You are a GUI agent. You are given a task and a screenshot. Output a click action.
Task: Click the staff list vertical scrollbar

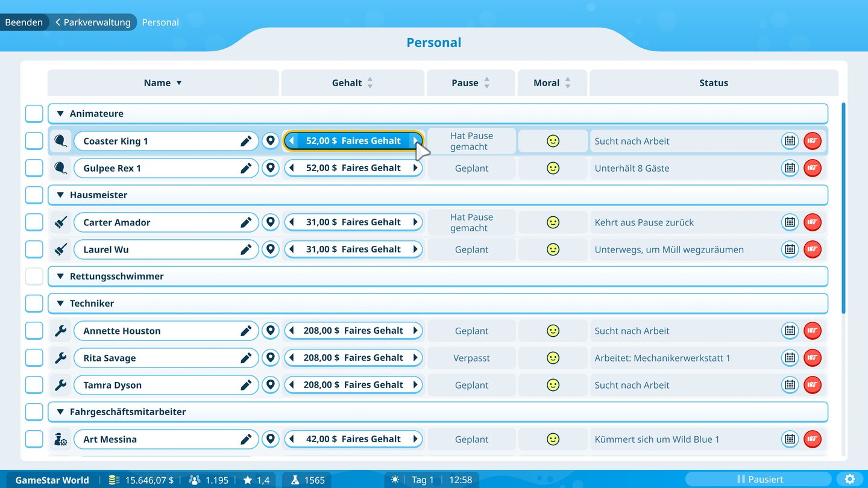pyautogui.click(x=843, y=208)
